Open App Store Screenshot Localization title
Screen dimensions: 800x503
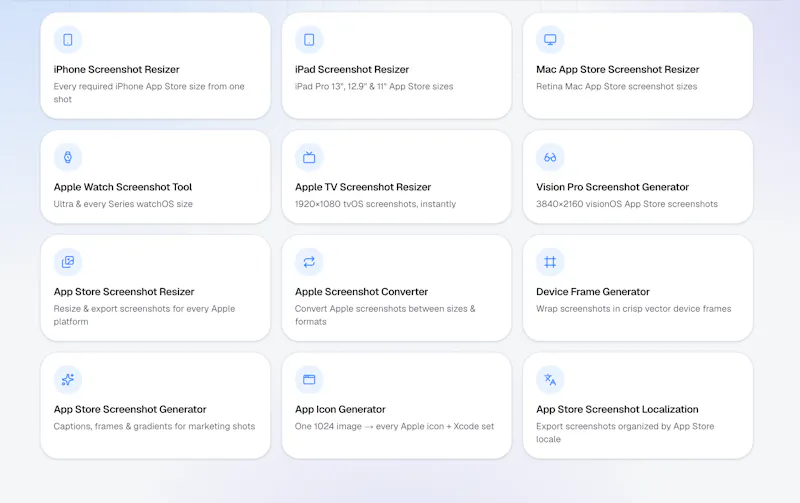(617, 409)
